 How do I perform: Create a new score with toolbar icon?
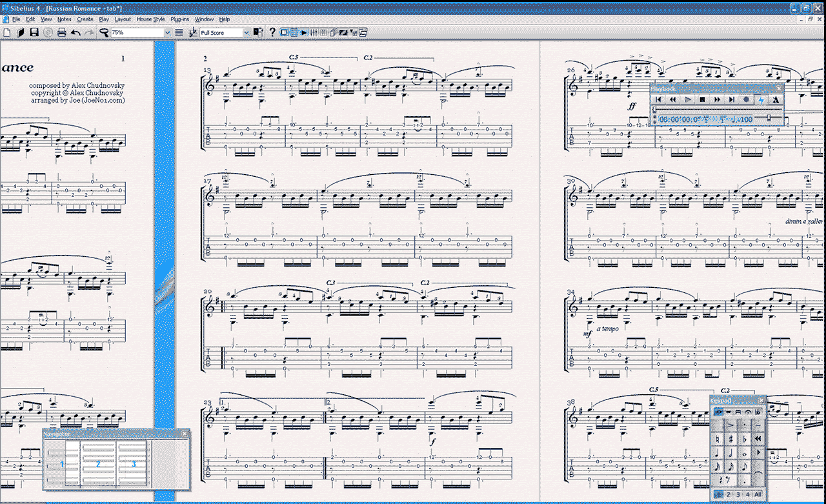[6, 32]
